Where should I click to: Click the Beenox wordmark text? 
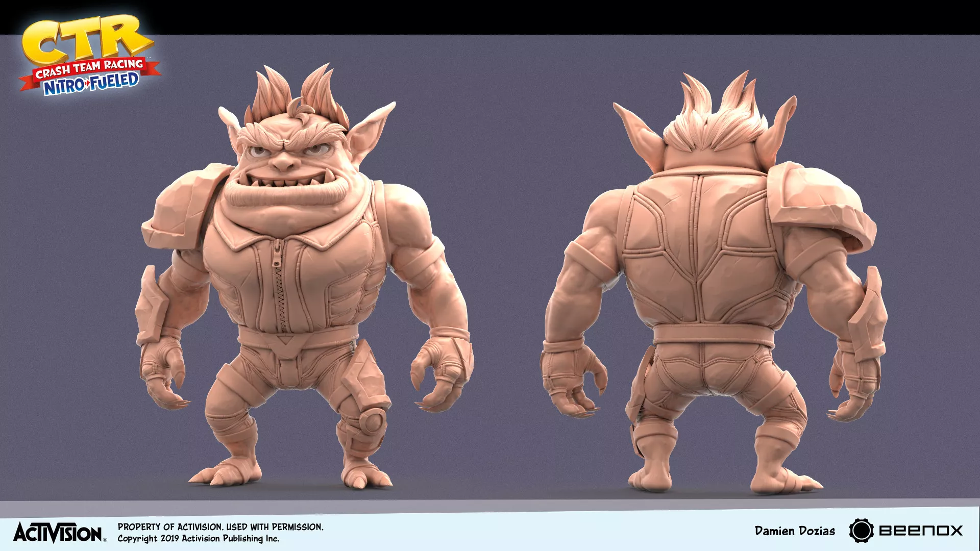(921, 531)
